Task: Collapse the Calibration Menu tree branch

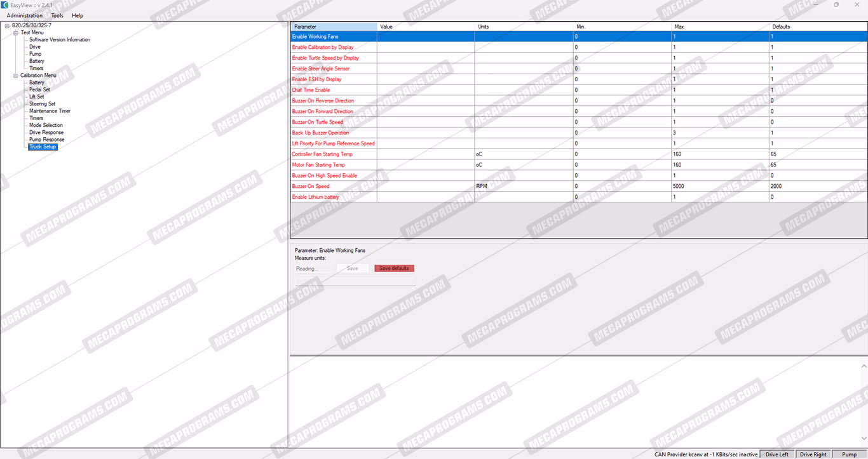Action: coord(16,76)
